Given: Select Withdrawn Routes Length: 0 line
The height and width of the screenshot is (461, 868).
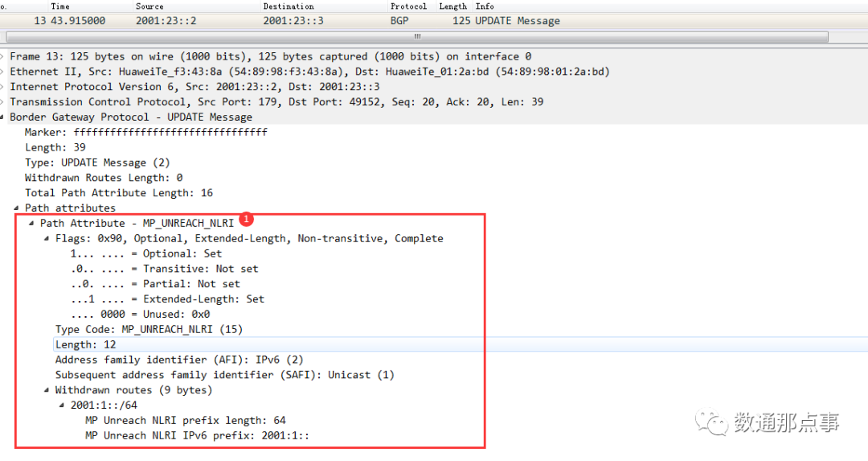Looking at the screenshot, I should [x=104, y=178].
